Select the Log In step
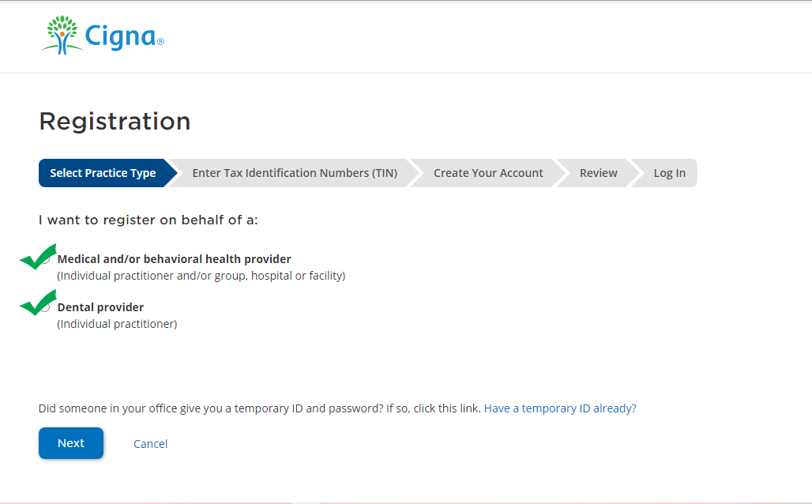 pyautogui.click(x=669, y=173)
